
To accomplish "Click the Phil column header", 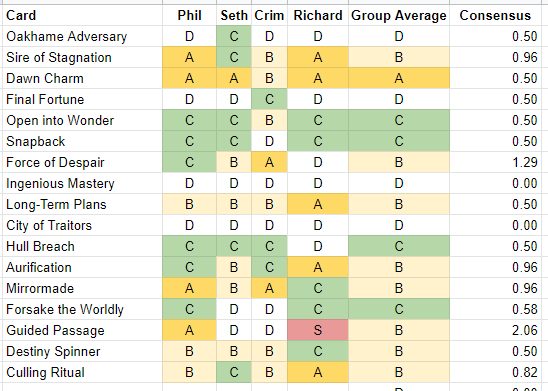I will (x=189, y=15).
